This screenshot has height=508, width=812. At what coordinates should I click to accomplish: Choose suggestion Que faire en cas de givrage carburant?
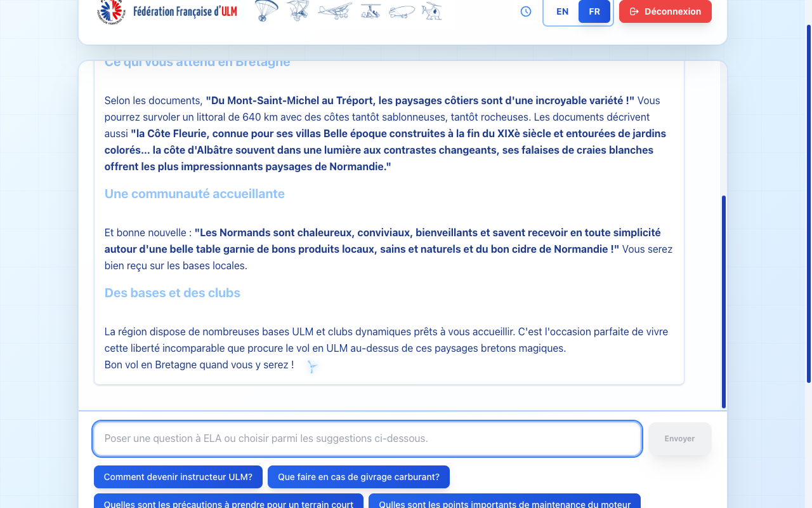click(358, 477)
